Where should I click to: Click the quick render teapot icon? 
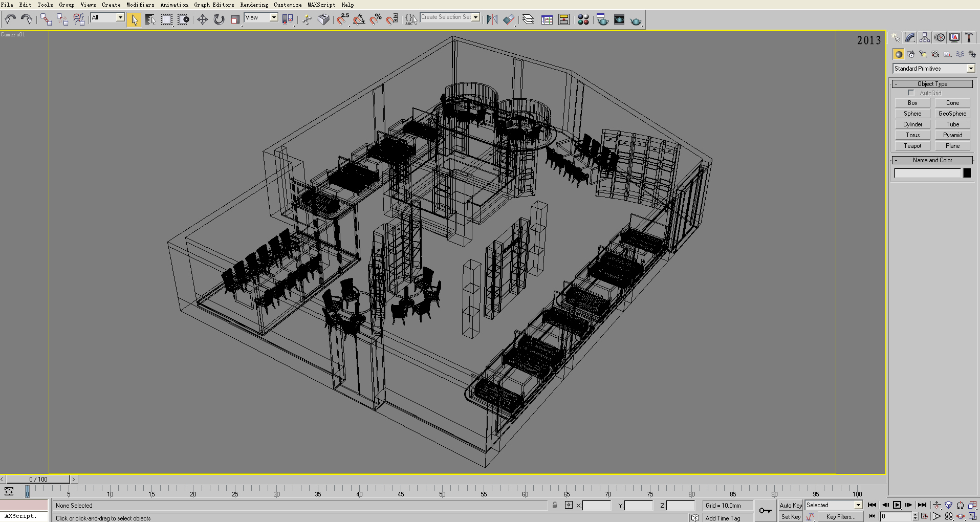636,20
